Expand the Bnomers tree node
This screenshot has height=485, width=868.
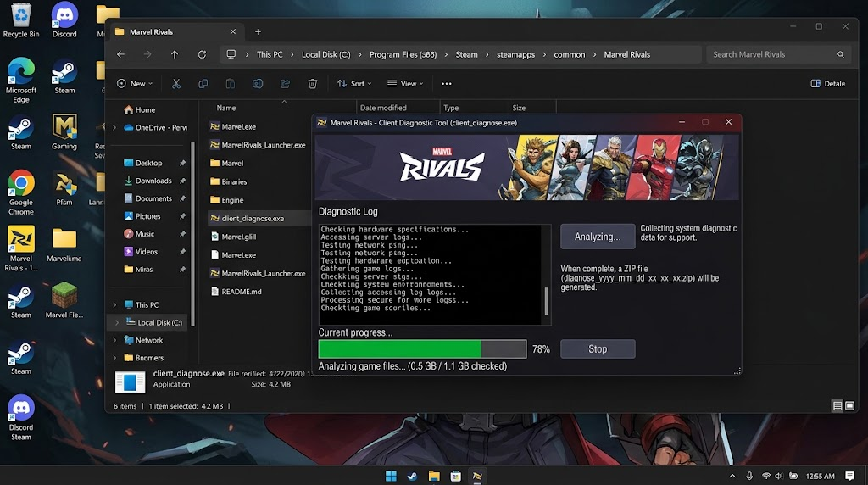click(114, 358)
